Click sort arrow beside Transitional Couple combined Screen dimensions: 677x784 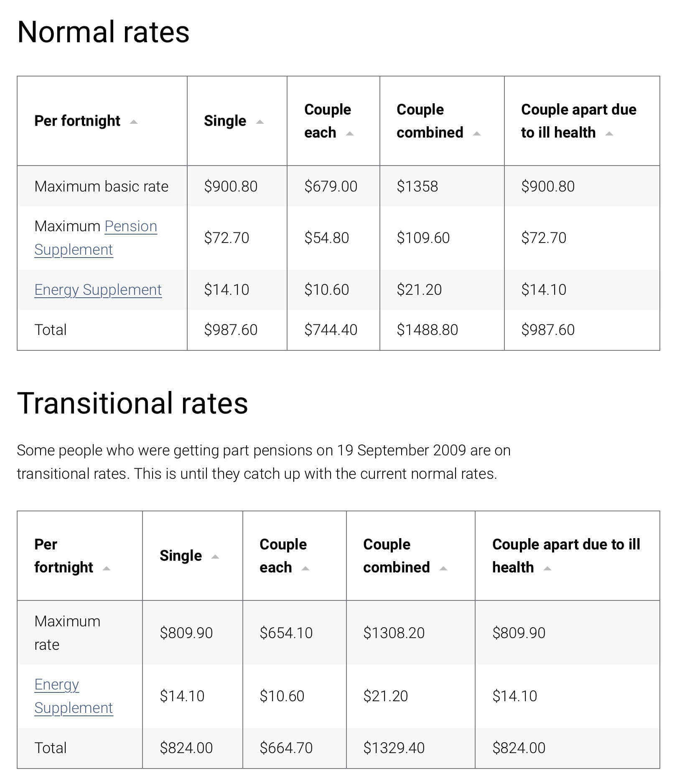[x=443, y=569]
